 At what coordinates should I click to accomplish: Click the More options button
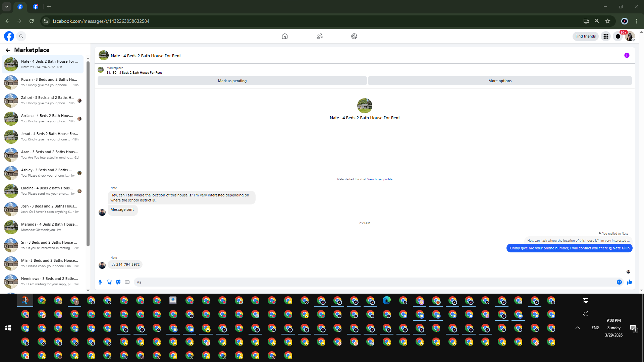500,81
